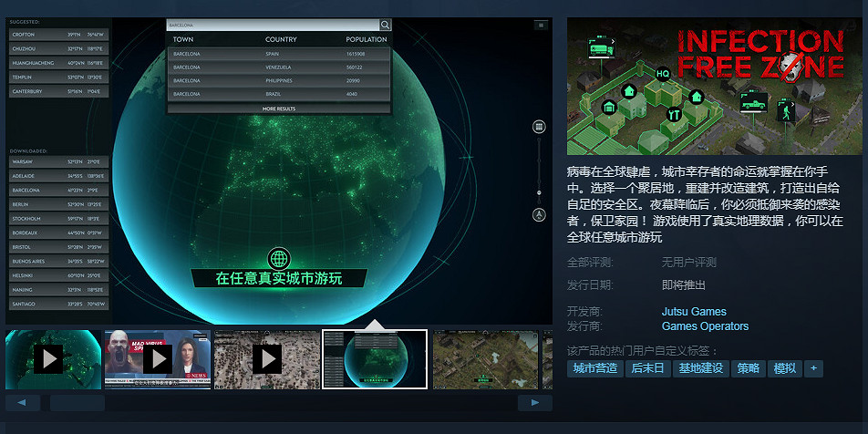Select Templin in the suggested list
The image size is (868, 434).
(58, 77)
